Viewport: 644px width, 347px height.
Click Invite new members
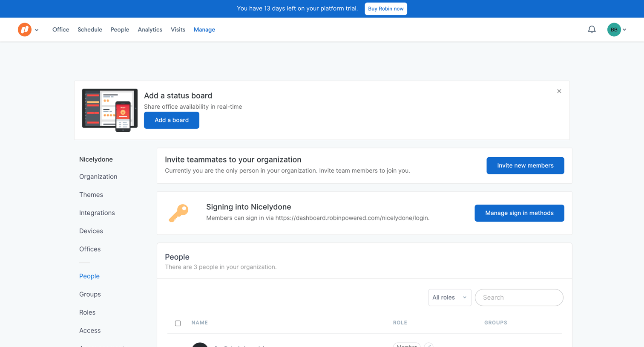tap(525, 165)
